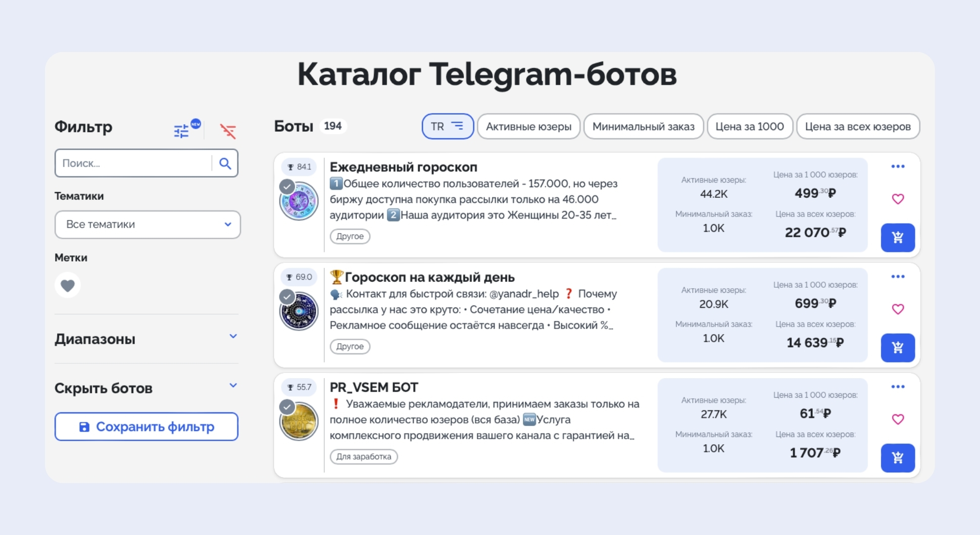
Task: Add Гороскоп на каждый день to cart
Action: [x=897, y=348]
